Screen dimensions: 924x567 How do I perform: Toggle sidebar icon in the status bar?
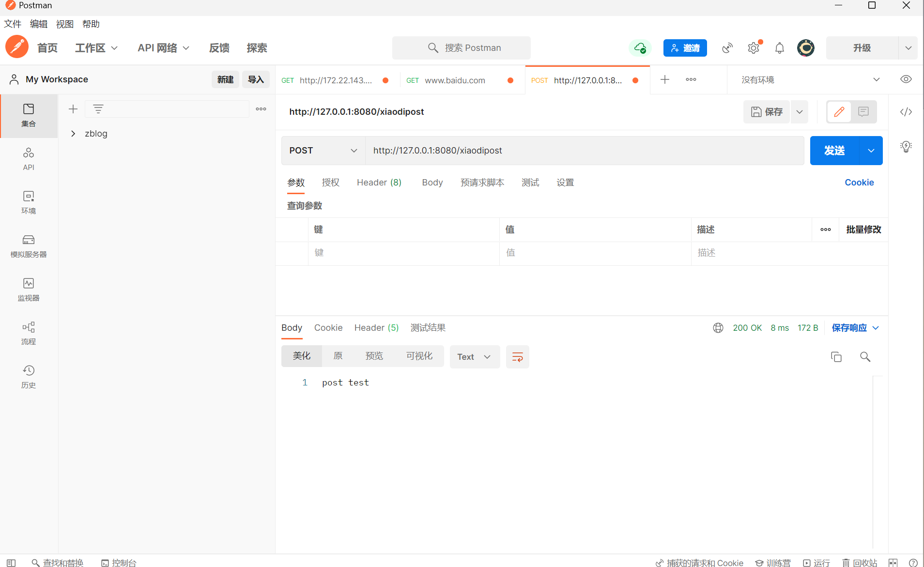pyautogui.click(x=11, y=563)
